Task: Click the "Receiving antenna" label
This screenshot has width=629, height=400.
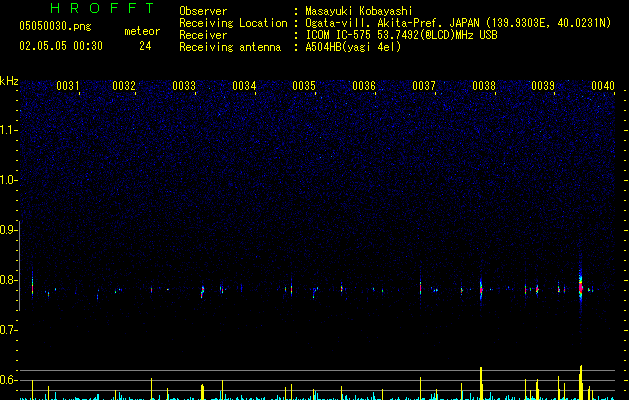Action: click(230, 47)
